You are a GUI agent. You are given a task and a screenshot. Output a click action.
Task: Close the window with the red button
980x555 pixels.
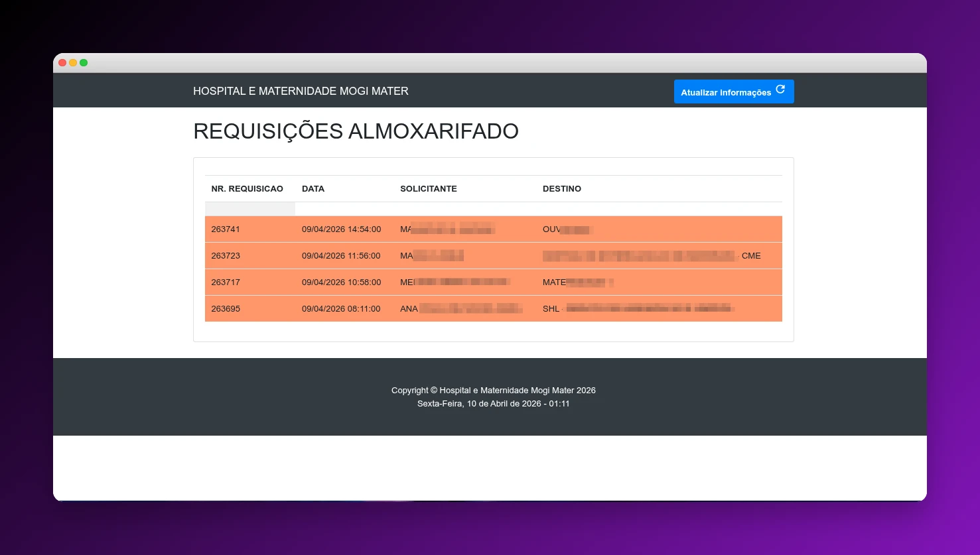click(62, 63)
